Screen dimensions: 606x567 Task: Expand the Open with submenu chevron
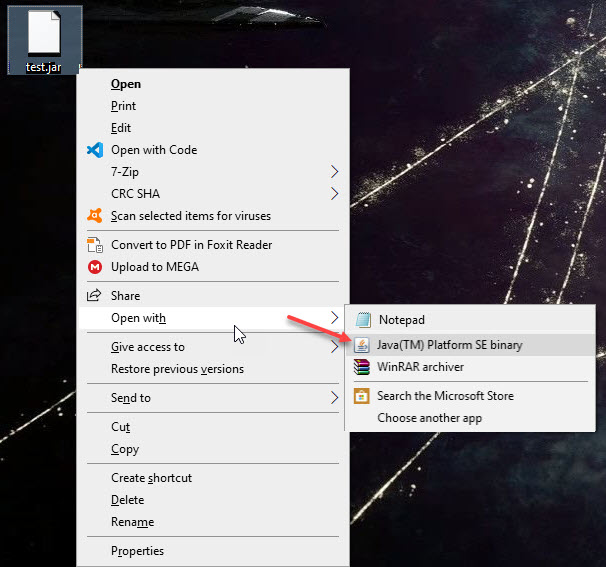[335, 318]
